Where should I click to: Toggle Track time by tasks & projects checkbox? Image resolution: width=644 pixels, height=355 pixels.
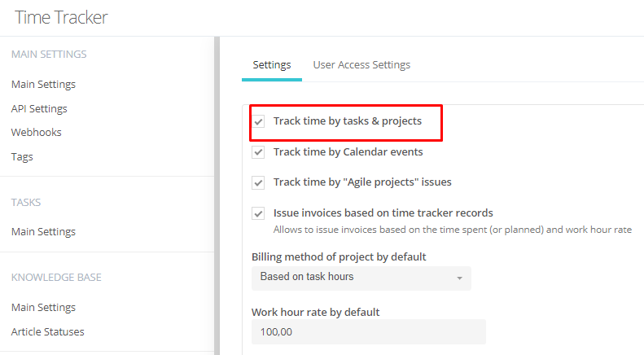(x=258, y=121)
